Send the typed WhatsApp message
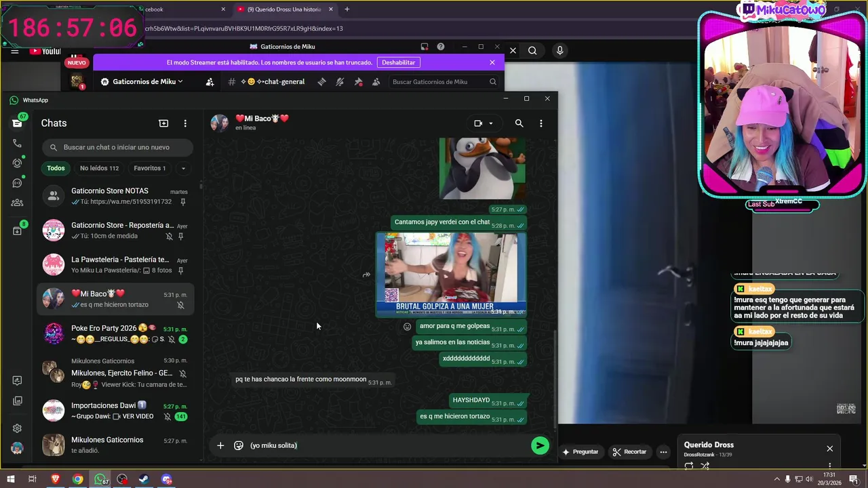The image size is (868, 488). (540, 445)
